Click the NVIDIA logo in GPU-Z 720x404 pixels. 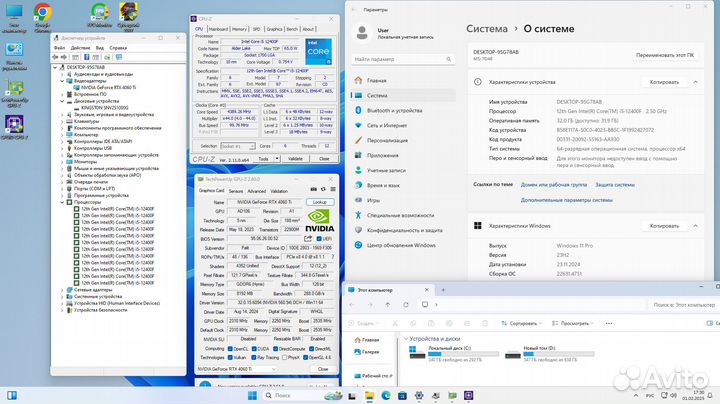click(320, 221)
